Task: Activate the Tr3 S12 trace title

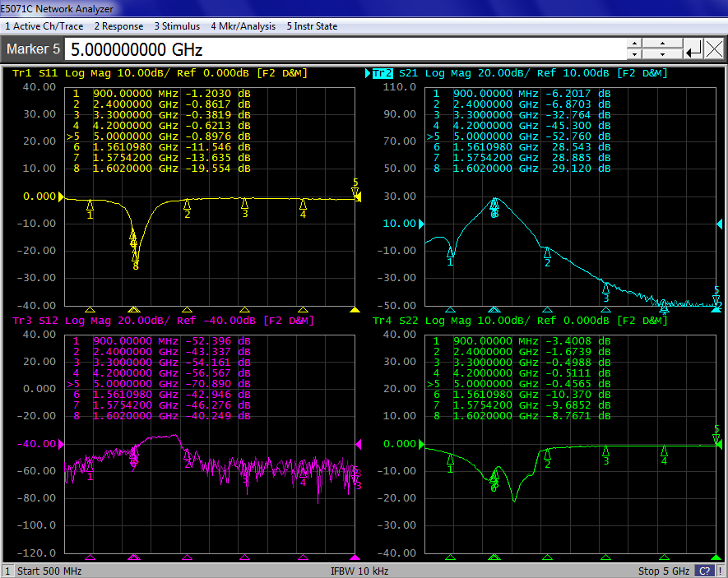Action: pos(163,320)
